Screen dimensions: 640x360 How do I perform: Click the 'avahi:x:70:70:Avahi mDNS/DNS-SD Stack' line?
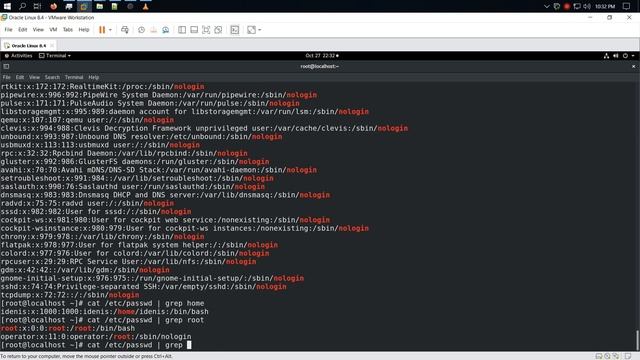[x=159, y=170]
